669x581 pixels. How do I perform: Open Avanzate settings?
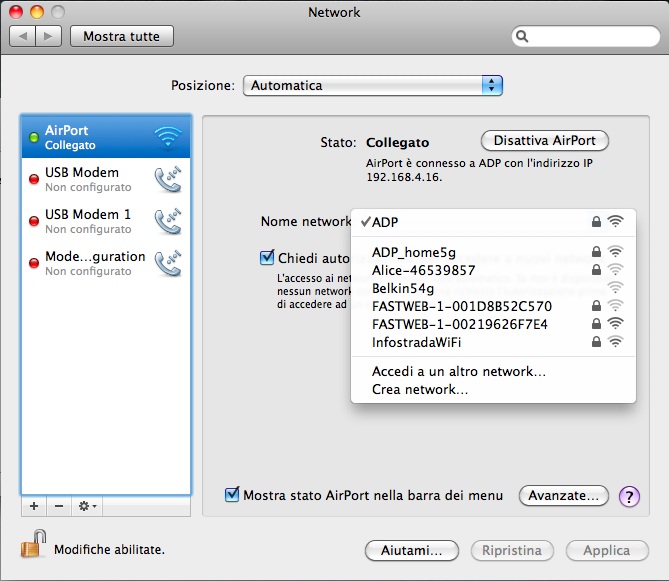563,495
